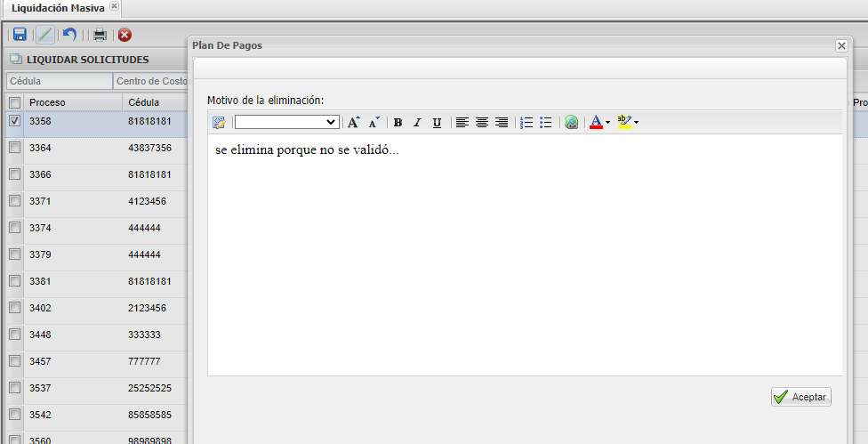This screenshot has width=868, height=444.
Task: Insert hyperlink with globe icon
Action: pyautogui.click(x=572, y=123)
